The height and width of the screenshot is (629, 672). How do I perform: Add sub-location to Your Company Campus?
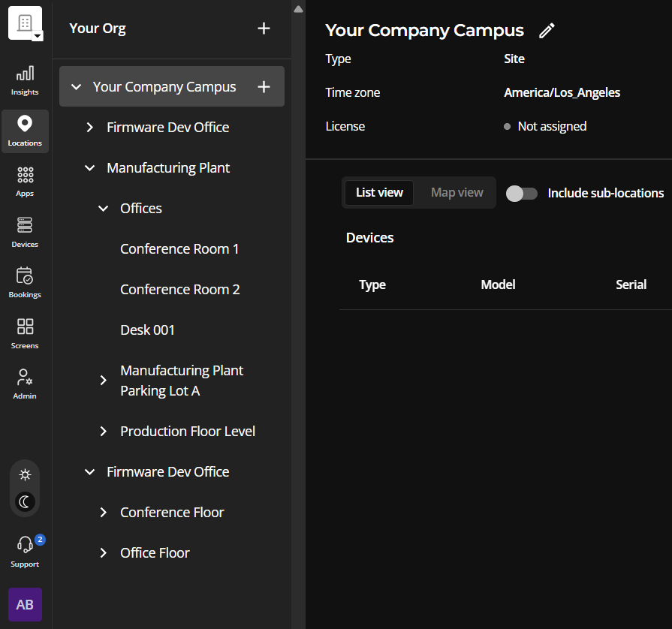click(x=264, y=86)
